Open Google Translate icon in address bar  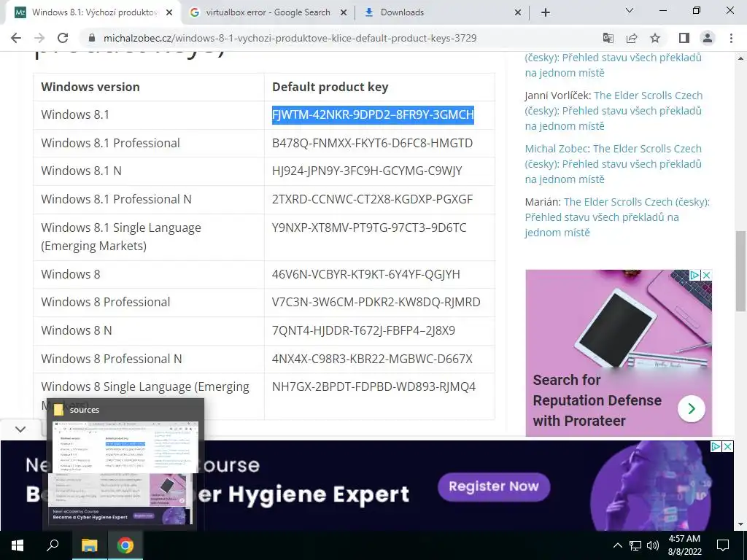click(608, 38)
